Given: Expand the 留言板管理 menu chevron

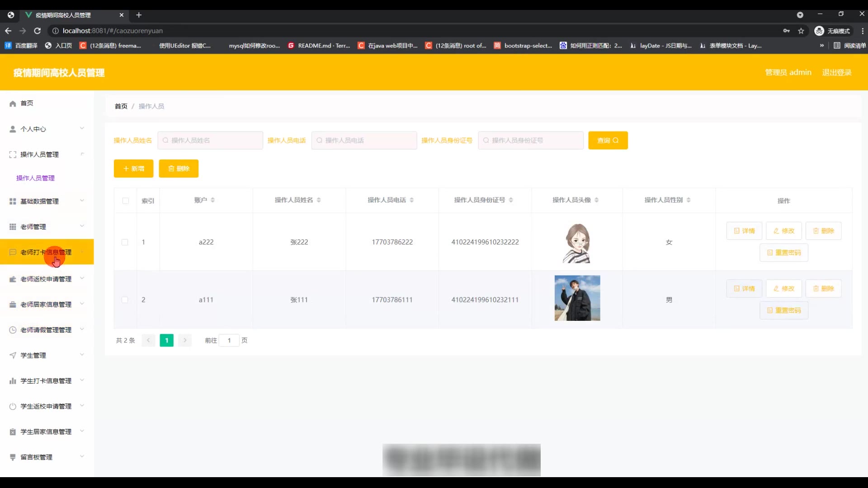Looking at the screenshot, I should (x=82, y=457).
